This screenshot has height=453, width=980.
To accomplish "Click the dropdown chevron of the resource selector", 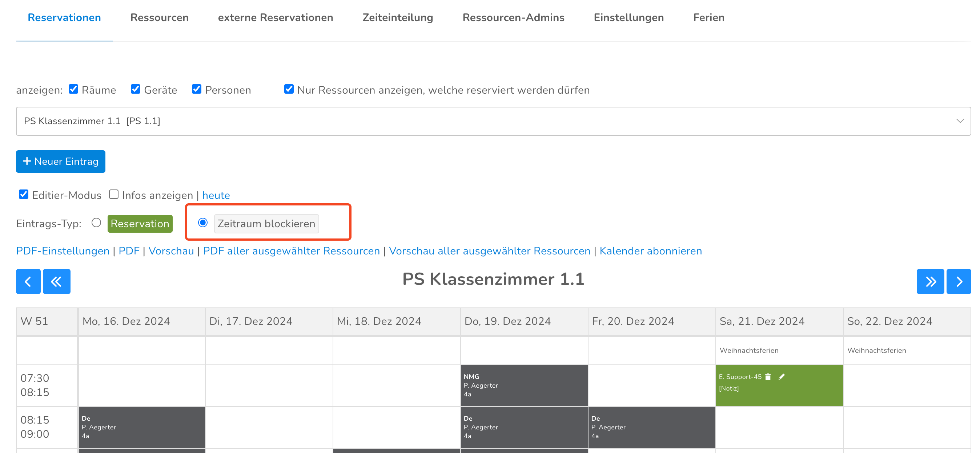I will coord(960,121).
